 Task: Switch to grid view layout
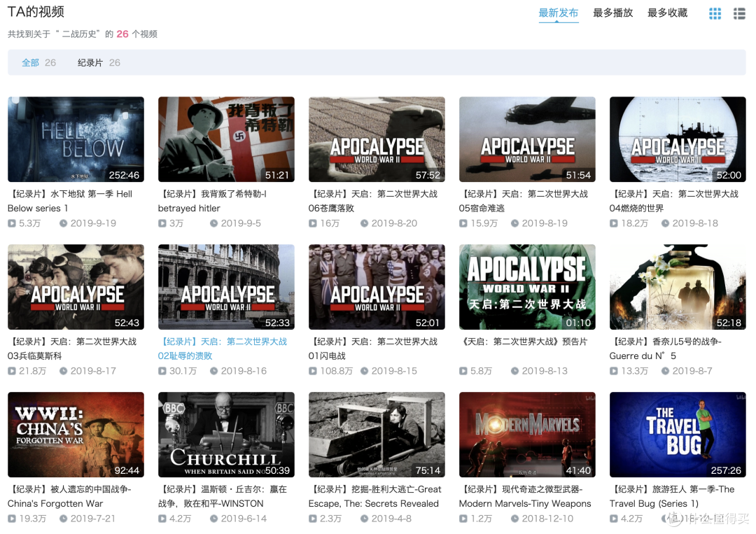pos(715,13)
